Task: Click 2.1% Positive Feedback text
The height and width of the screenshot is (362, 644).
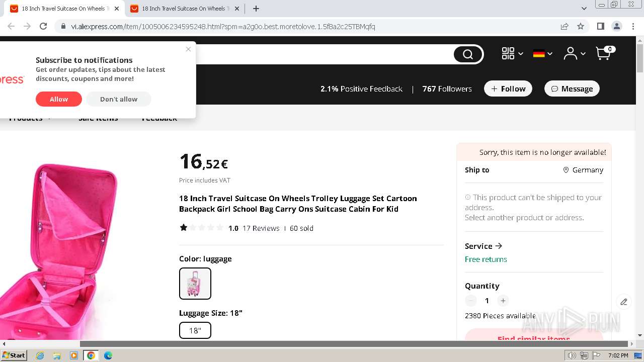Action: tap(361, 89)
